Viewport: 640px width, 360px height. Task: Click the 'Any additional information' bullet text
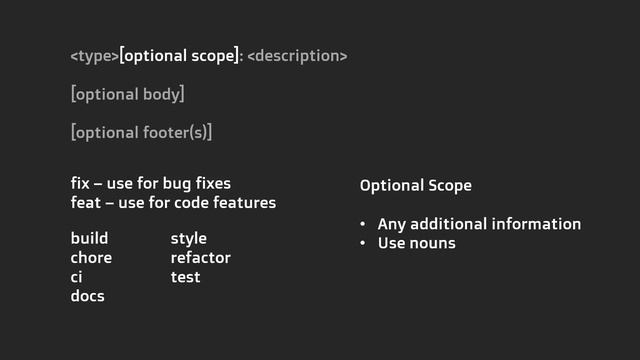tap(479, 224)
